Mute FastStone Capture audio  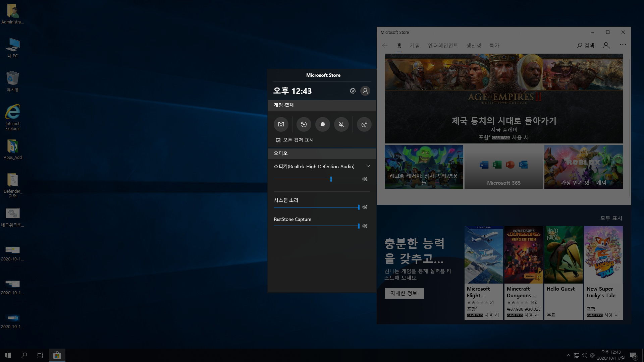[365, 226]
